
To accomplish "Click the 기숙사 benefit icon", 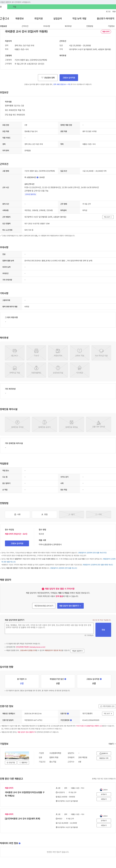I will coord(36,353).
